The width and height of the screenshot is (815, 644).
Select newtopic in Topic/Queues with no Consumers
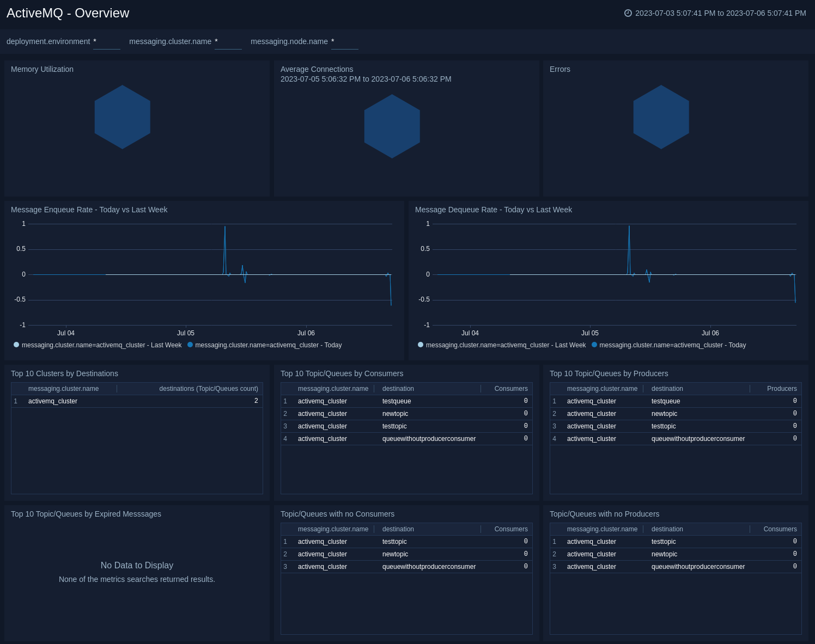pos(395,554)
